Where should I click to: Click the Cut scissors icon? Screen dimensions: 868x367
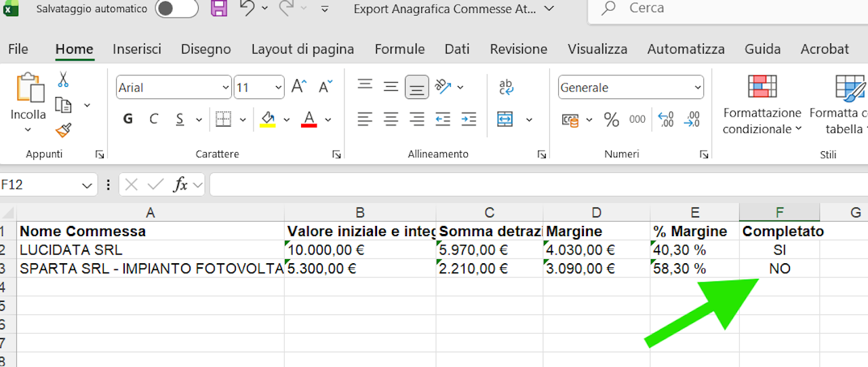(63, 79)
